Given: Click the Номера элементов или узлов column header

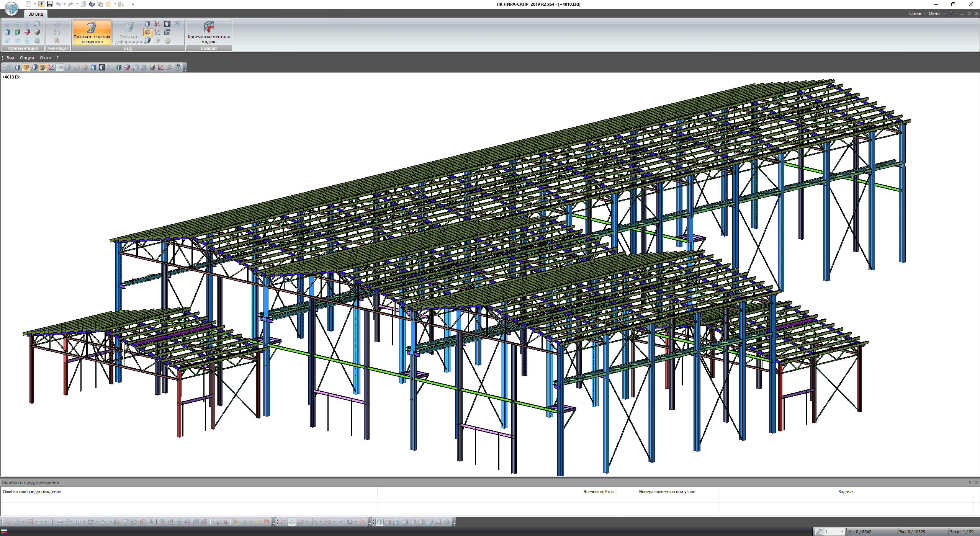Looking at the screenshot, I should coord(667,492).
